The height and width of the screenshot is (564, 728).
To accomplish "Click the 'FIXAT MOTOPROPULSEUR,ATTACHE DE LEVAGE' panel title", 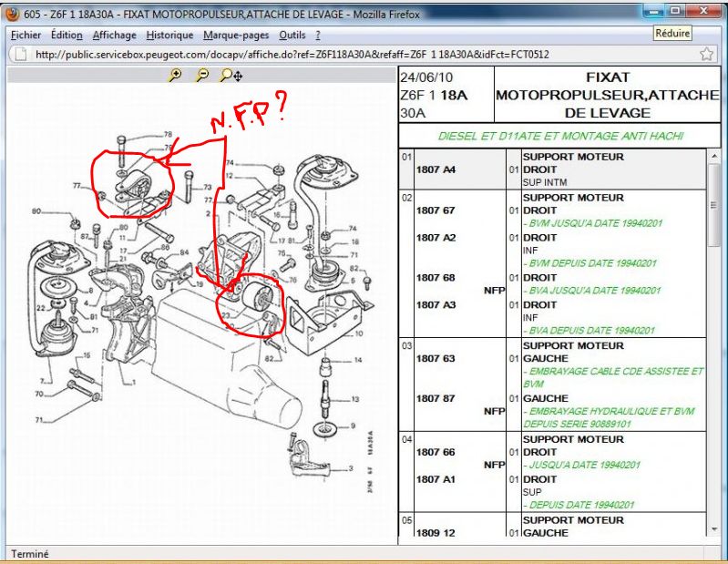I will (x=608, y=95).
